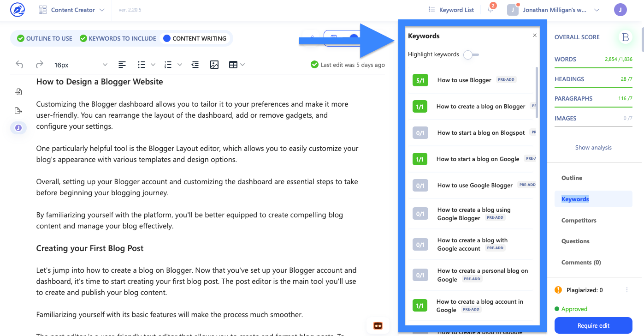Click the 'Creating your First Blog Post' heading

tap(90, 248)
